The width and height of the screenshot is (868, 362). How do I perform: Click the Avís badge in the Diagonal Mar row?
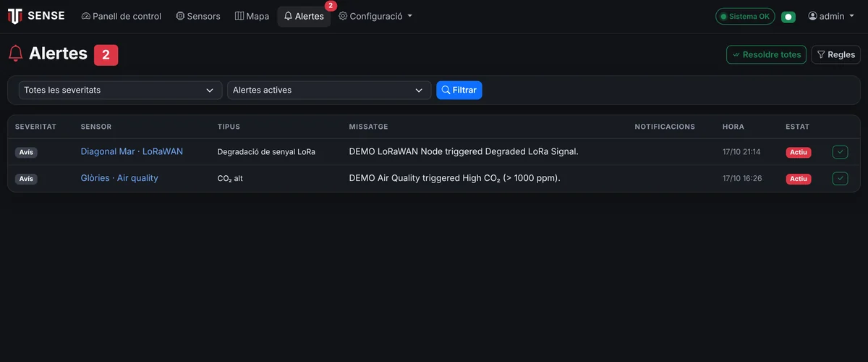pyautogui.click(x=26, y=152)
